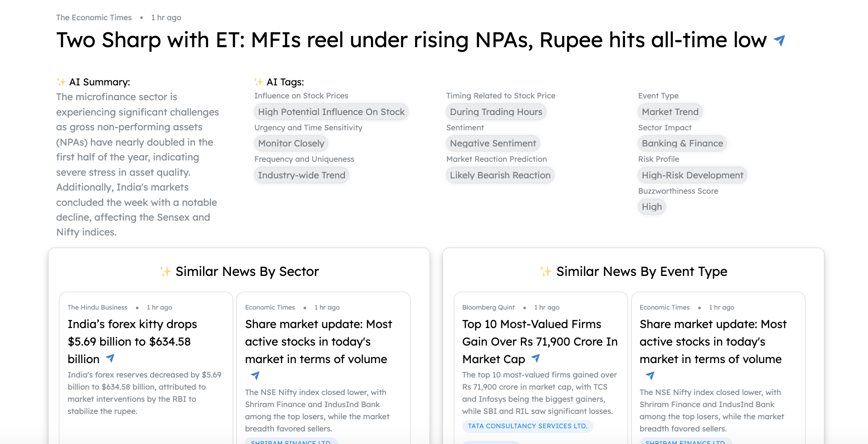Open India's forex kitty drops headline

coord(132,341)
